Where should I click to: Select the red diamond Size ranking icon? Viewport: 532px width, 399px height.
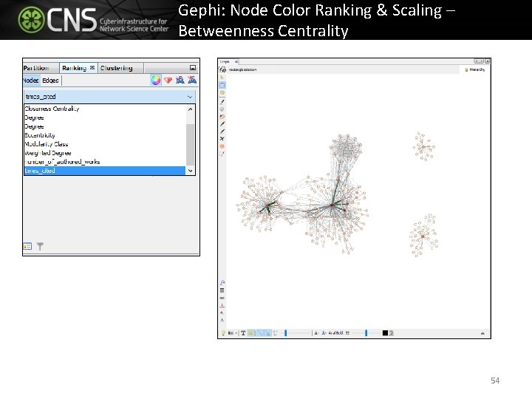tap(168, 80)
